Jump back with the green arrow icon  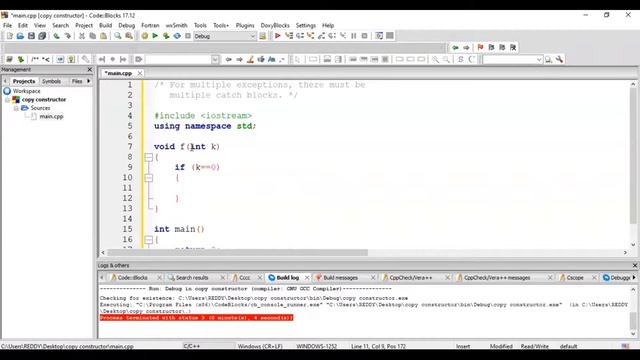click(x=456, y=48)
